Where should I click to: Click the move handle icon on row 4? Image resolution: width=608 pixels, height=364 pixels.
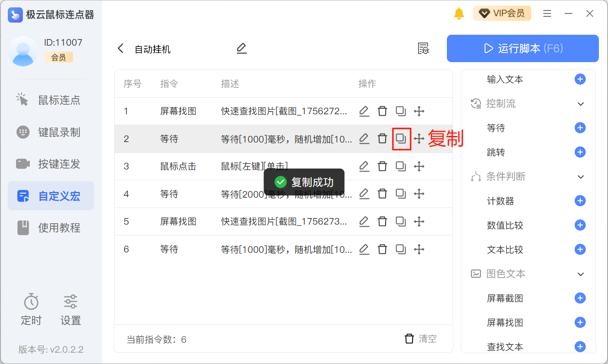point(419,194)
